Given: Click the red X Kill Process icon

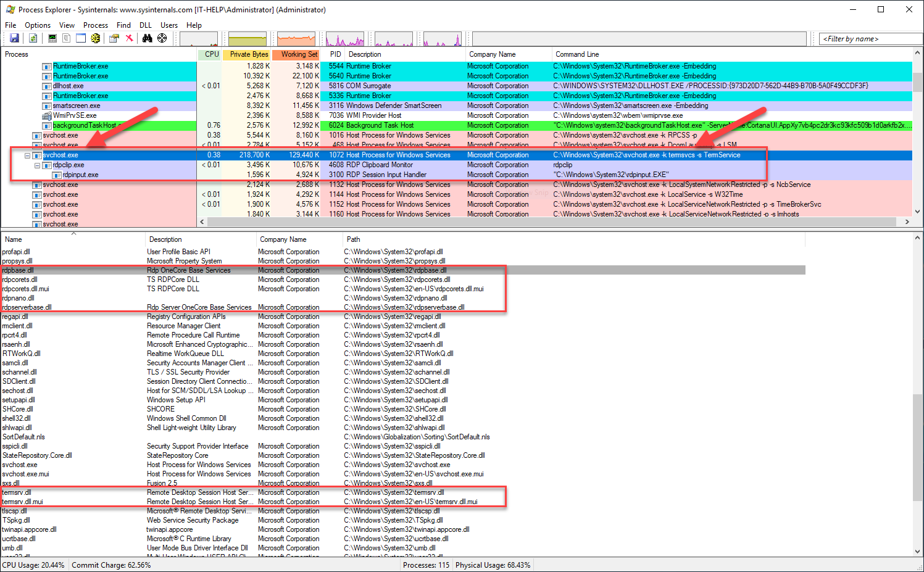Looking at the screenshot, I should click(129, 38).
